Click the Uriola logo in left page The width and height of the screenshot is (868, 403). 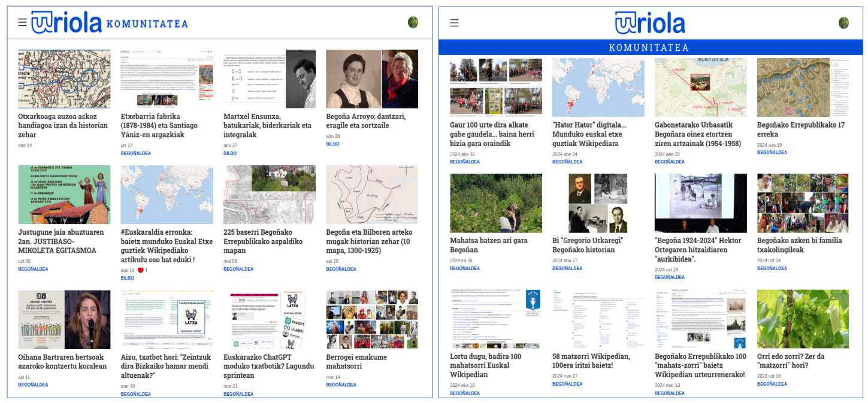[66, 23]
